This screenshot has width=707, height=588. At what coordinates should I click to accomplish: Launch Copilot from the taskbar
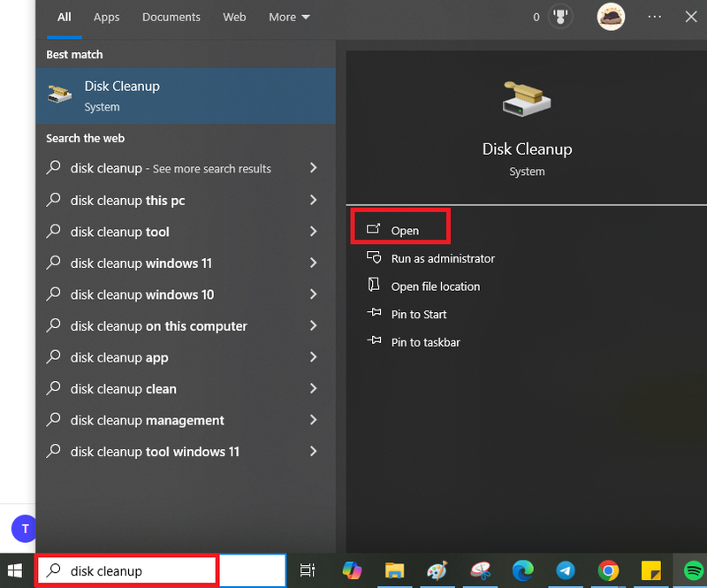pos(352,570)
